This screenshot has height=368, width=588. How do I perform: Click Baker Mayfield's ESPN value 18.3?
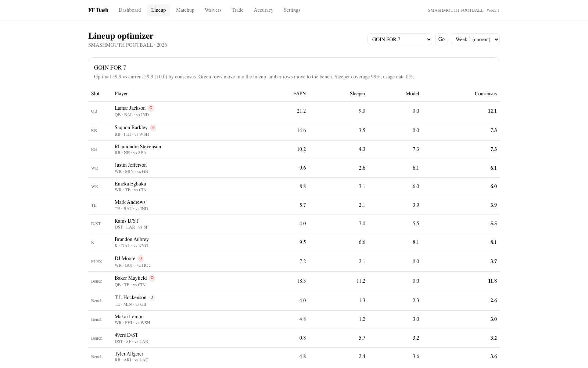301,281
